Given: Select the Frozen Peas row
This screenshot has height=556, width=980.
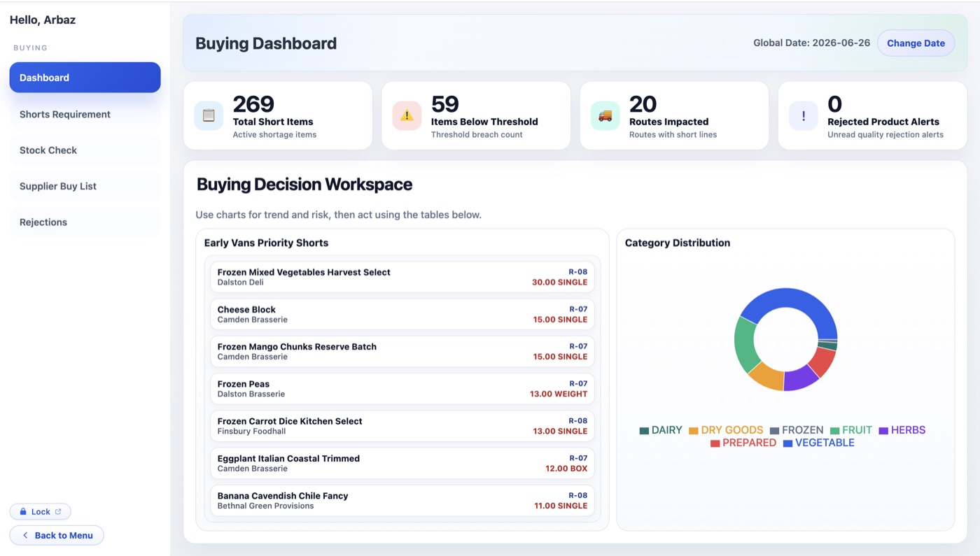Looking at the screenshot, I should pos(402,389).
